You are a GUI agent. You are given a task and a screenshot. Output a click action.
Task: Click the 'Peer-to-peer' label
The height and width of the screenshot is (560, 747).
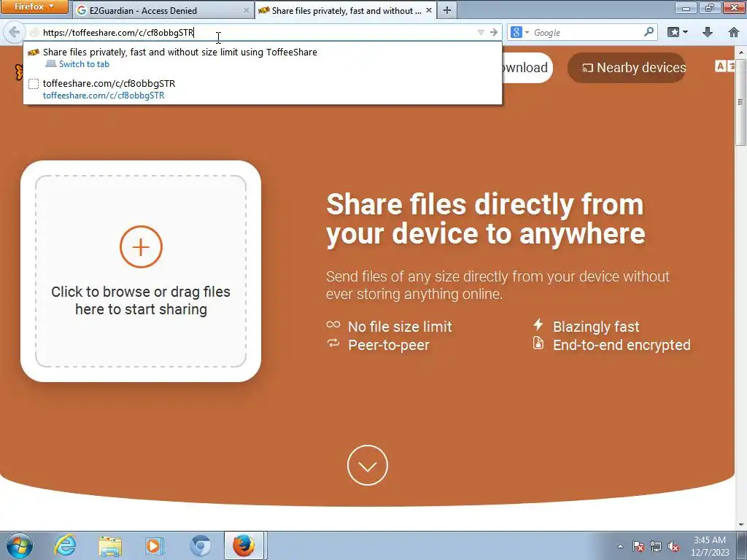tap(389, 345)
